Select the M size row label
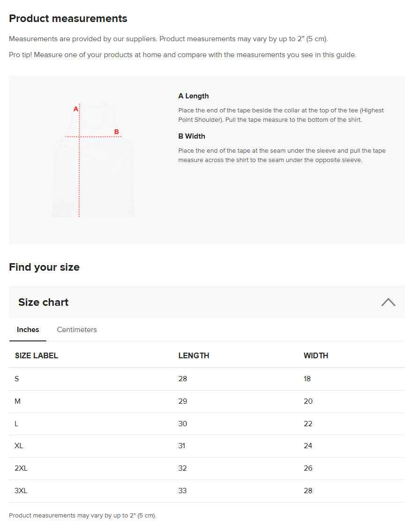The width and height of the screenshot is (410, 532). [18, 401]
